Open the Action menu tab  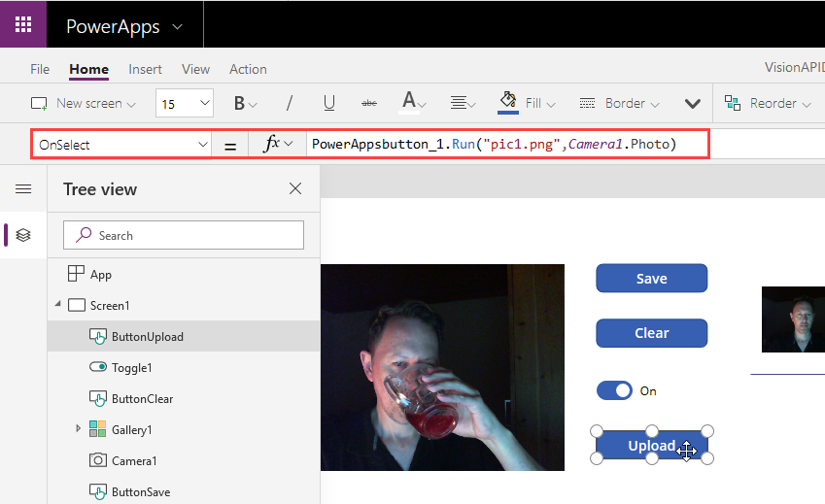pos(248,69)
